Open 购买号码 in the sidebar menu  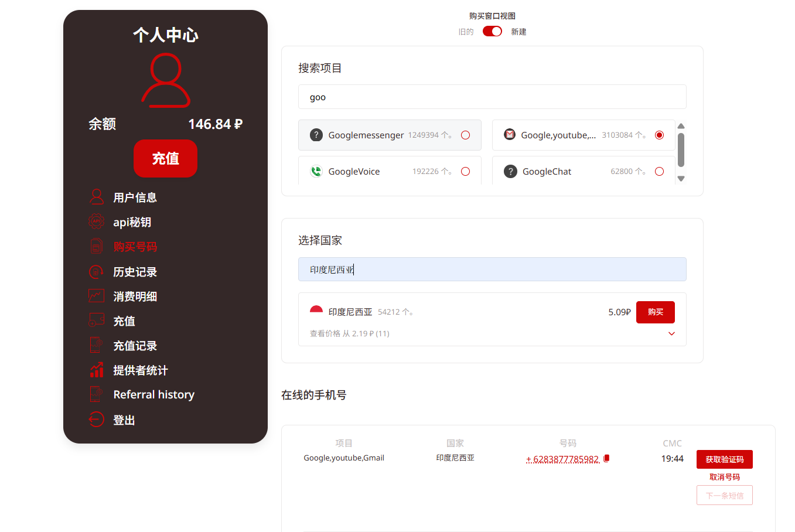[x=135, y=247]
